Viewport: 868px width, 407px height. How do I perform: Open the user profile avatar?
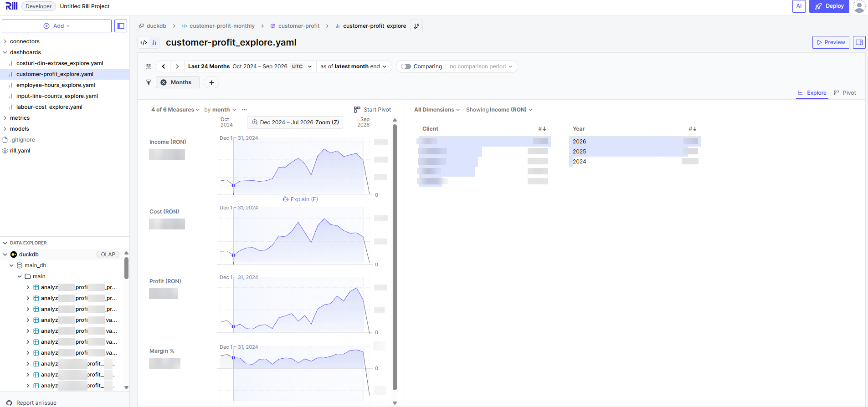pos(859,6)
